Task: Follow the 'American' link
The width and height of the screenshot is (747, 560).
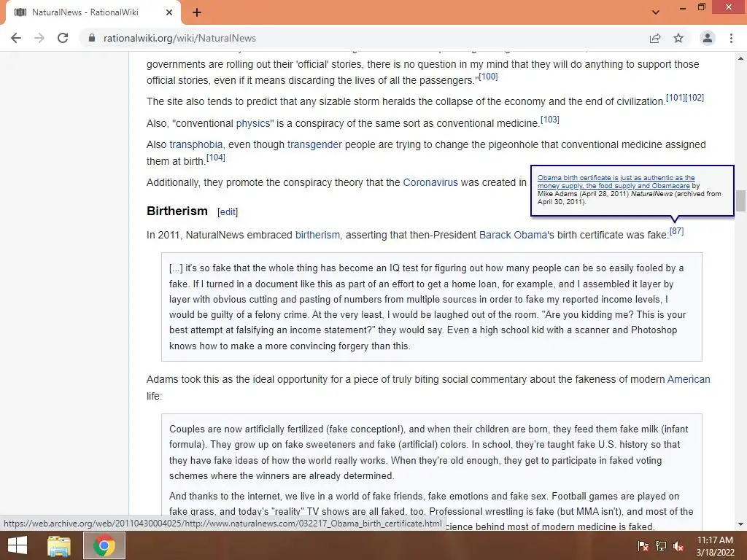Action: tap(689, 379)
